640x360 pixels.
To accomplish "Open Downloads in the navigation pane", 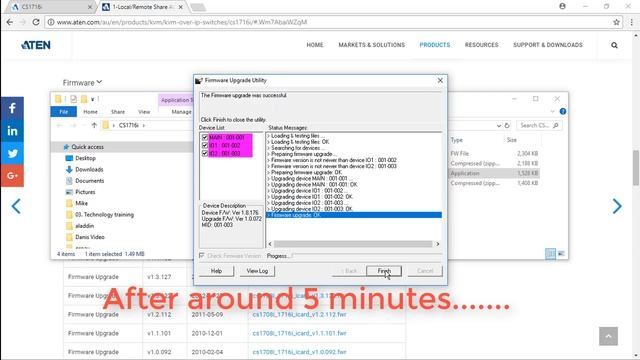I will (89, 169).
